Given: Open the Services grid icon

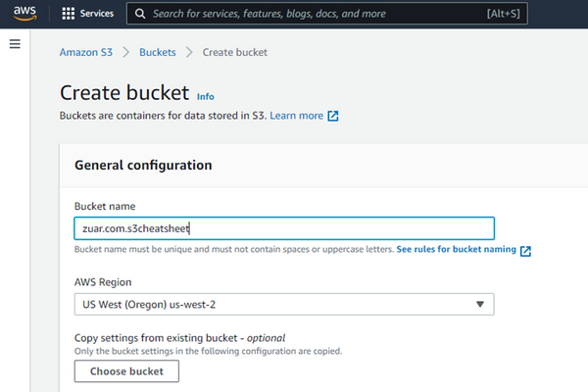Looking at the screenshot, I should pos(68,15).
